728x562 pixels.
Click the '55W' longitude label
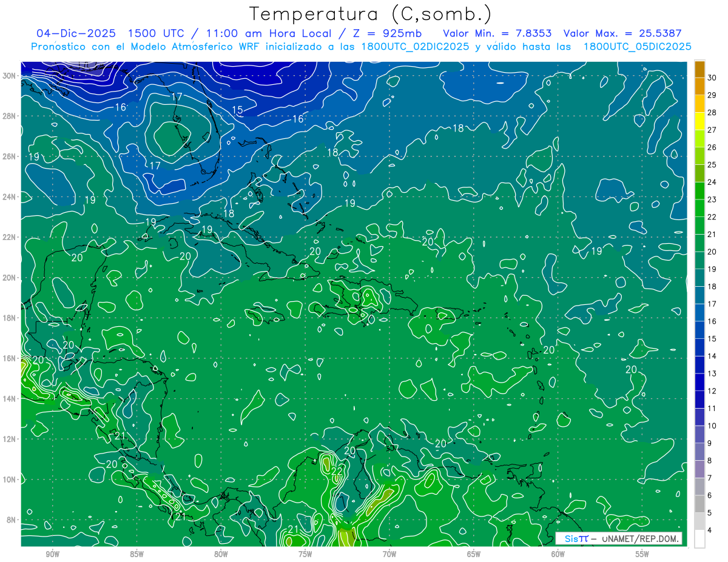(x=642, y=555)
